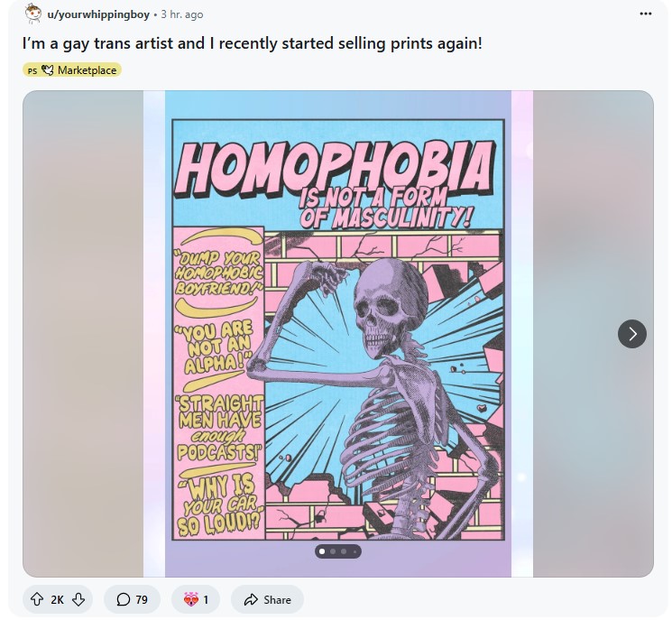Click the blurred backdrop left of the poster

coord(83,334)
